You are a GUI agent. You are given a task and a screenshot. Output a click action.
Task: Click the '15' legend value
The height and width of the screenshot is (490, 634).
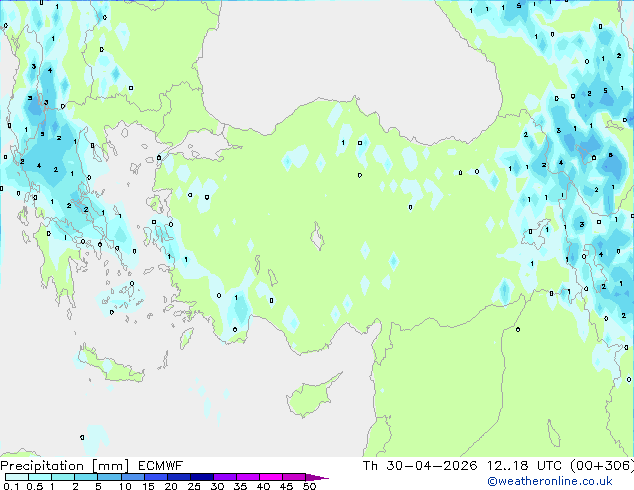(x=148, y=486)
